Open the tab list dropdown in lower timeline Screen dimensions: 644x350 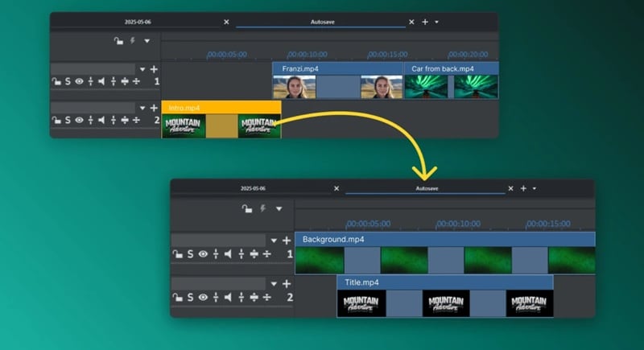pos(535,189)
